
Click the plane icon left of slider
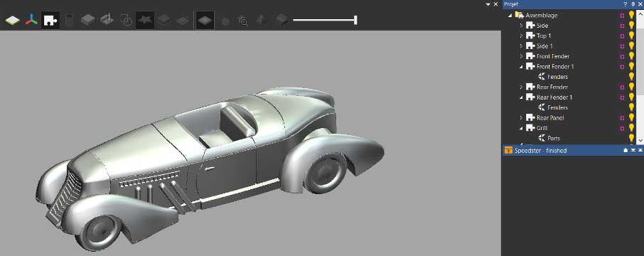pos(281,19)
